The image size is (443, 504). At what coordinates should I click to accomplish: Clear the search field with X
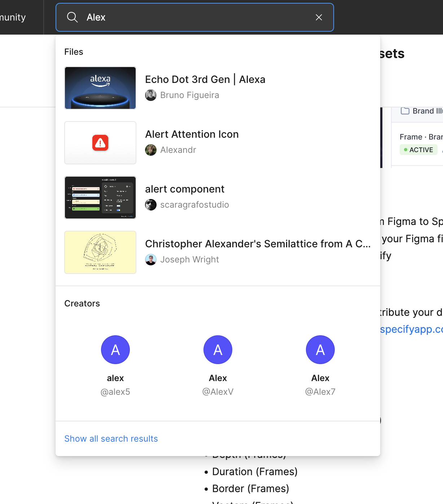point(319,17)
